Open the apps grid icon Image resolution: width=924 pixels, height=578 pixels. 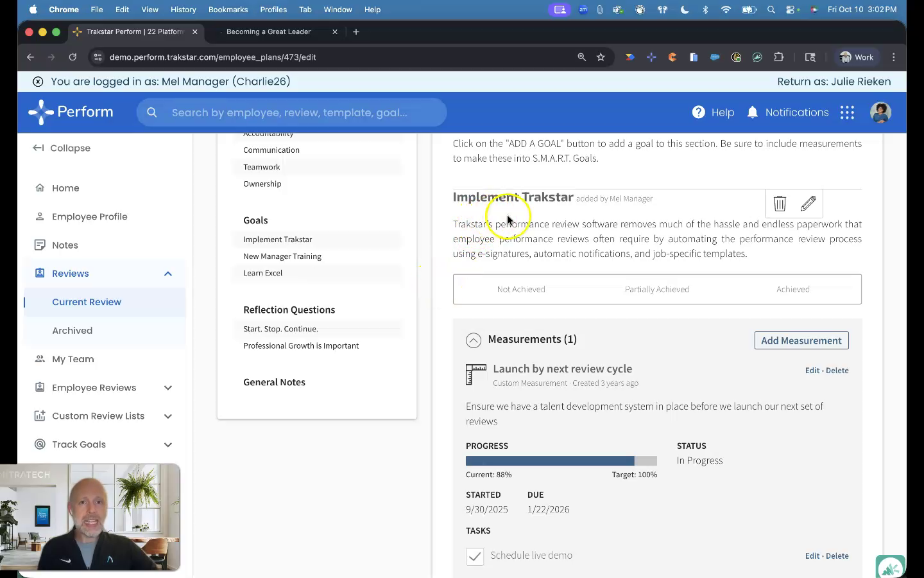[x=847, y=112]
